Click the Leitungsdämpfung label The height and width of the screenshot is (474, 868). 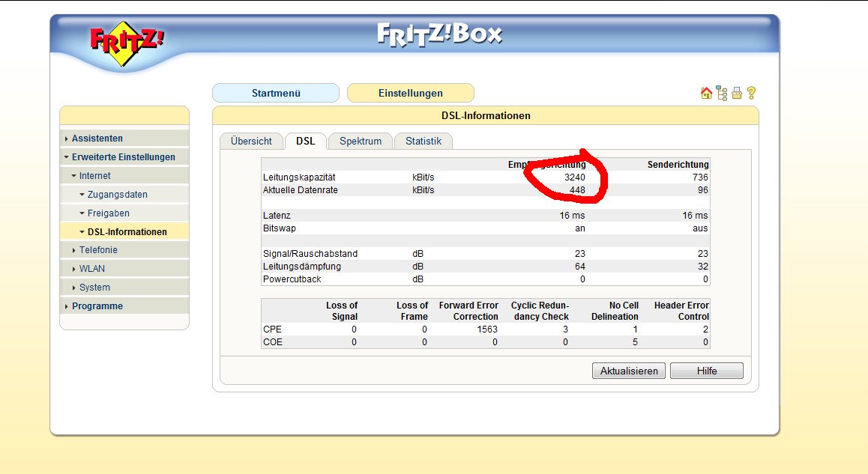[x=301, y=266]
